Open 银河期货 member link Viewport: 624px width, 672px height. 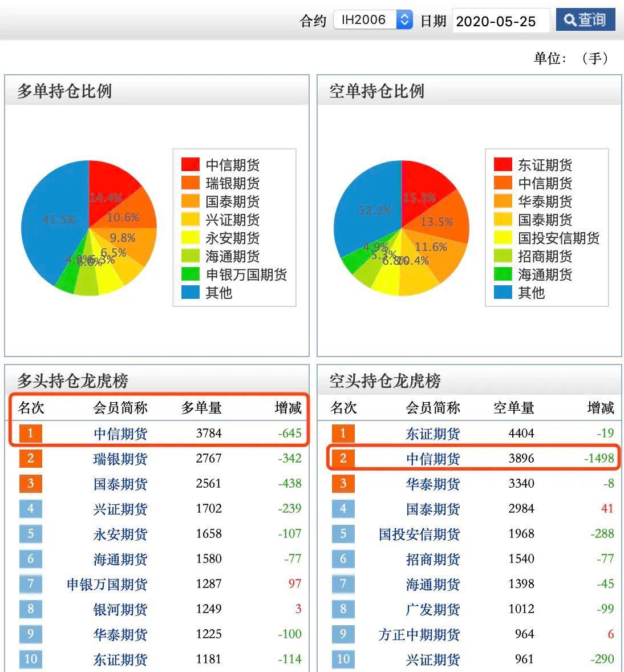(120, 609)
